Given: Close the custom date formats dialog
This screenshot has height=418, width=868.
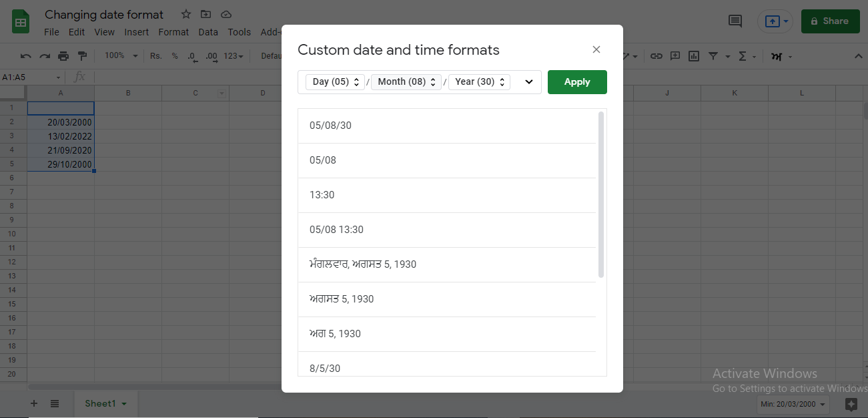Looking at the screenshot, I should pos(596,49).
